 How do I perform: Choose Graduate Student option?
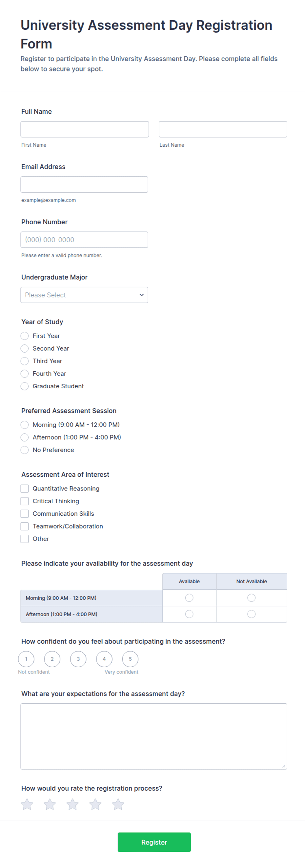coord(25,386)
